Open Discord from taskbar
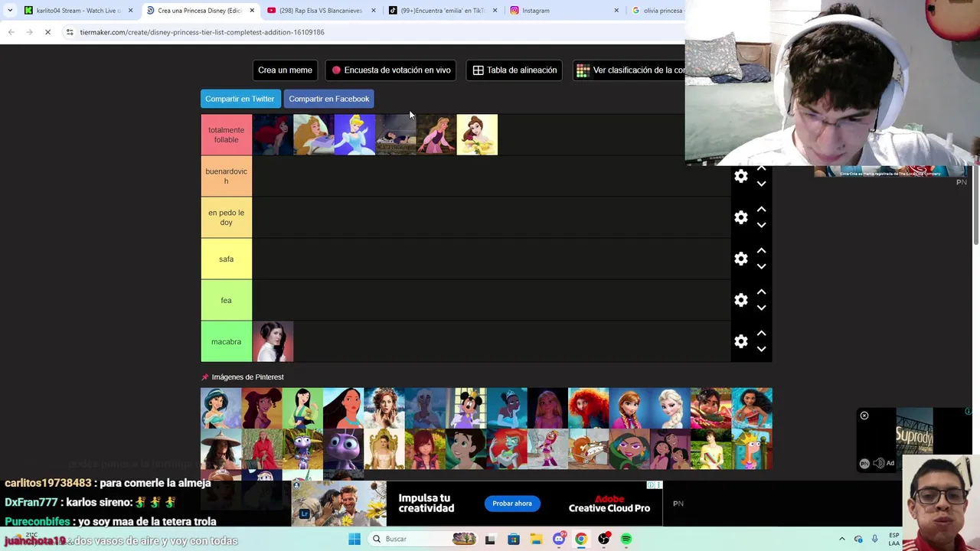Screen dimensions: 980x551 click(559, 539)
